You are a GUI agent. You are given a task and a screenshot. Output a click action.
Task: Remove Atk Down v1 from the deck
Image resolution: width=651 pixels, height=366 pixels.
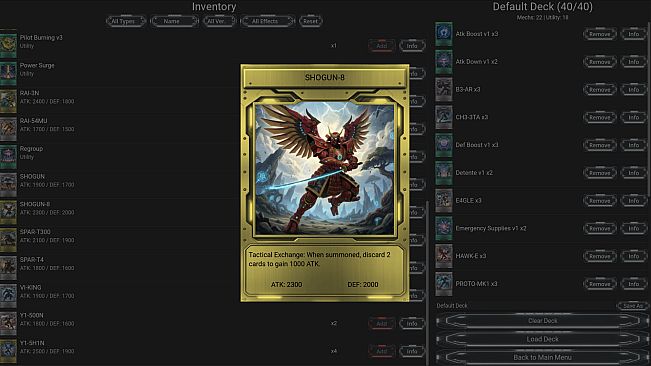(600, 62)
